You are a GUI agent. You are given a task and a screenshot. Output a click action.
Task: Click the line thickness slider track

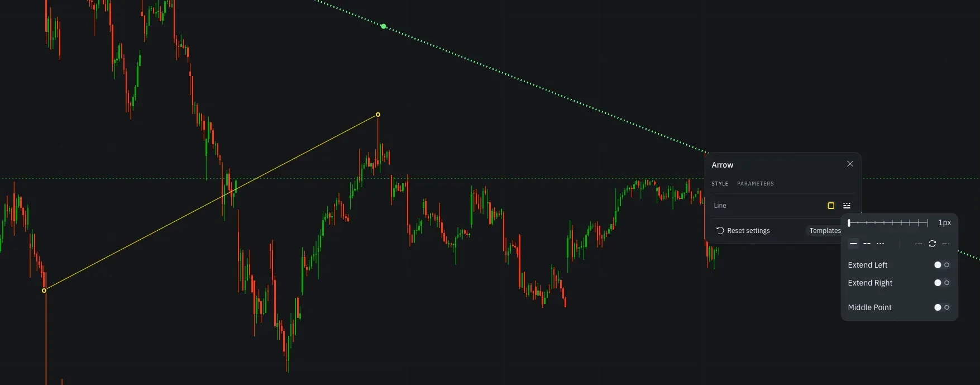888,223
